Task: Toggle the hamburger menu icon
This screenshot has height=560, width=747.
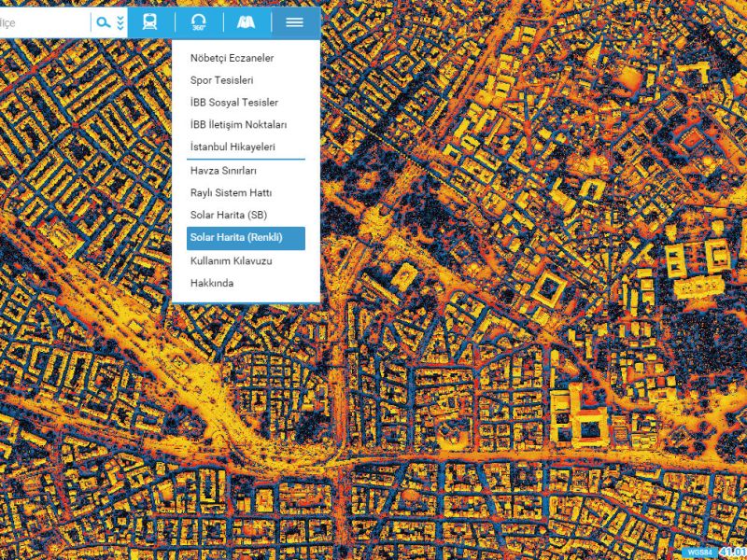Action: tap(295, 22)
